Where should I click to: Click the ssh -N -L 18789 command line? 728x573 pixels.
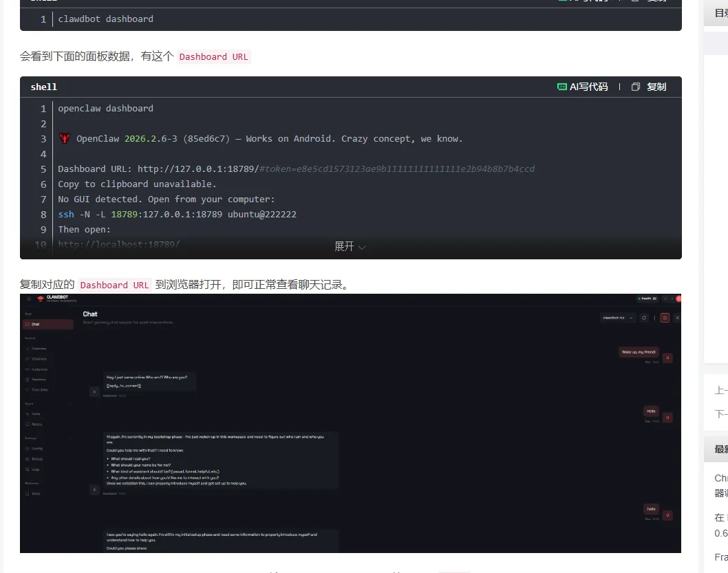[x=177, y=215]
